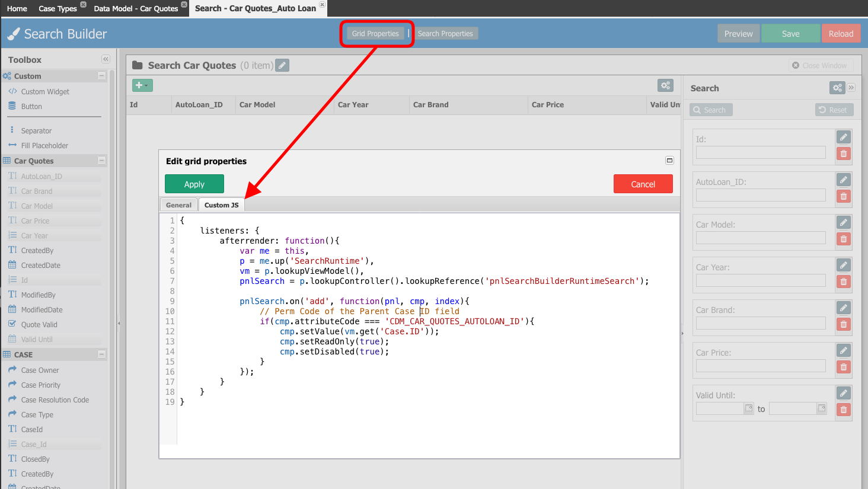Image resolution: width=868 pixels, height=489 pixels.
Task: Open Search Properties
Action: (x=445, y=34)
